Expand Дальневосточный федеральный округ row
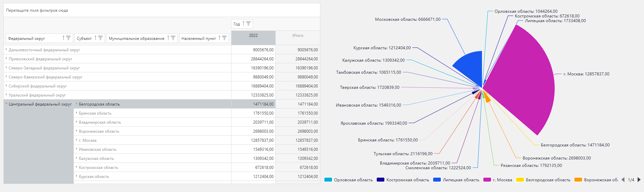Screen dimensions: 644x192 (x=6, y=50)
